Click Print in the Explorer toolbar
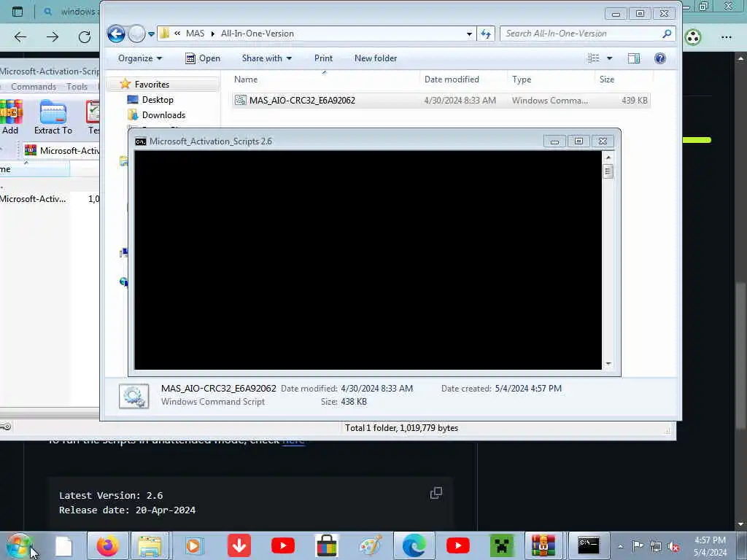Viewport: 747px width, 560px height. pyautogui.click(x=323, y=58)
